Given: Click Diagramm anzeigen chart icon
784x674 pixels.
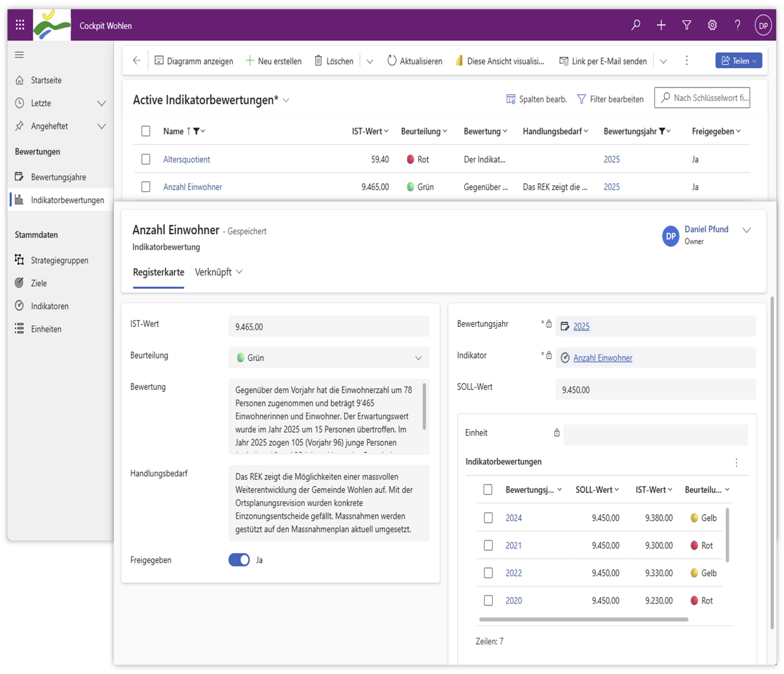Looking at the screenshot, I should [x=159, y=61].
